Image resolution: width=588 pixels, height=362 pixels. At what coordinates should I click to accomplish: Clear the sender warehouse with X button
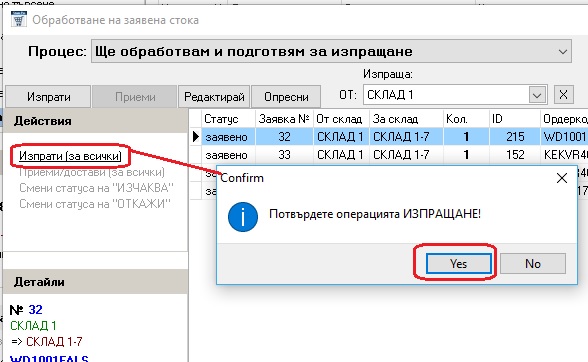pos(563,95)
